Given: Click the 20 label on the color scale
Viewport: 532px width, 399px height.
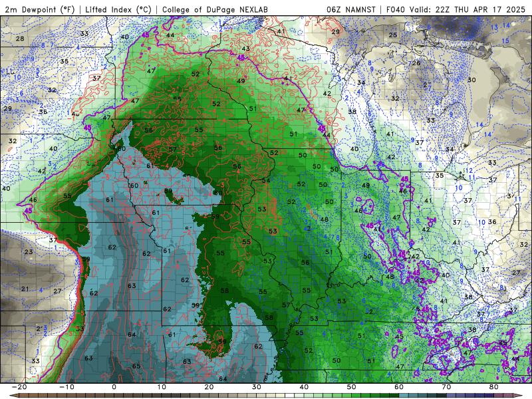Looking at the screenshot, I should pos(209,387).
